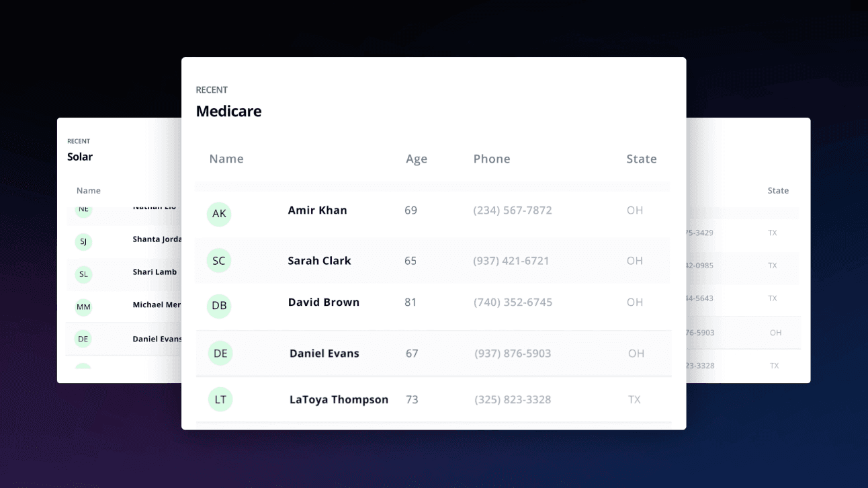Click the LT avatar for LaToya Thompson

(x=220, y=400)
